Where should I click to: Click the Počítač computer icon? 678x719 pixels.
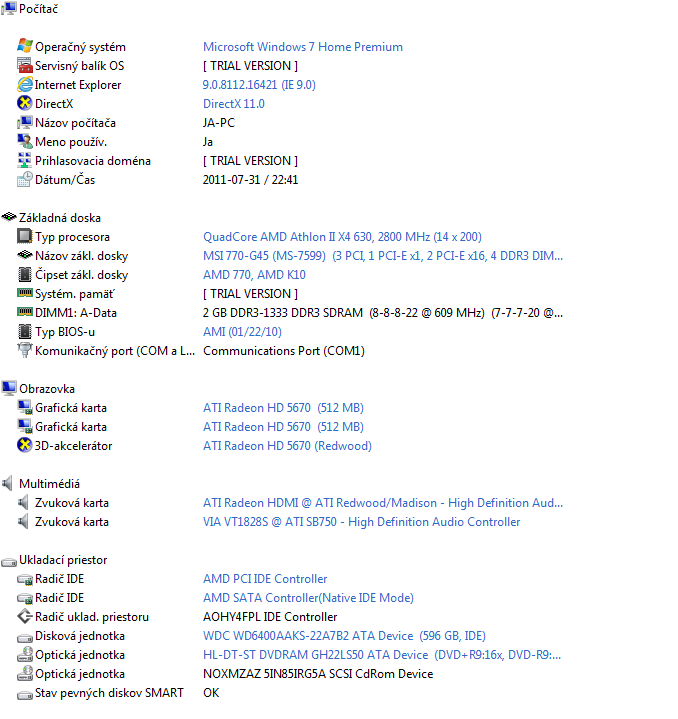(9, 9)
